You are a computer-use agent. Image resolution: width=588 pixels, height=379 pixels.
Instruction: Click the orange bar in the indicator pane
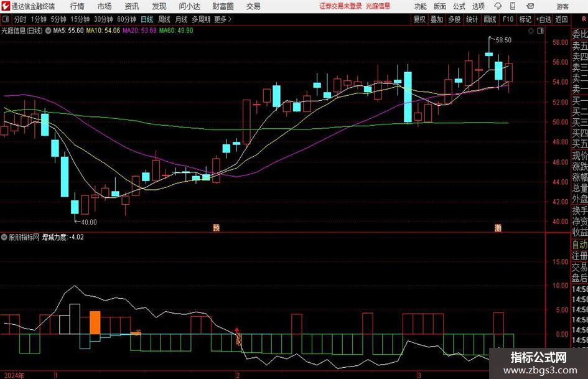point(95,322)
